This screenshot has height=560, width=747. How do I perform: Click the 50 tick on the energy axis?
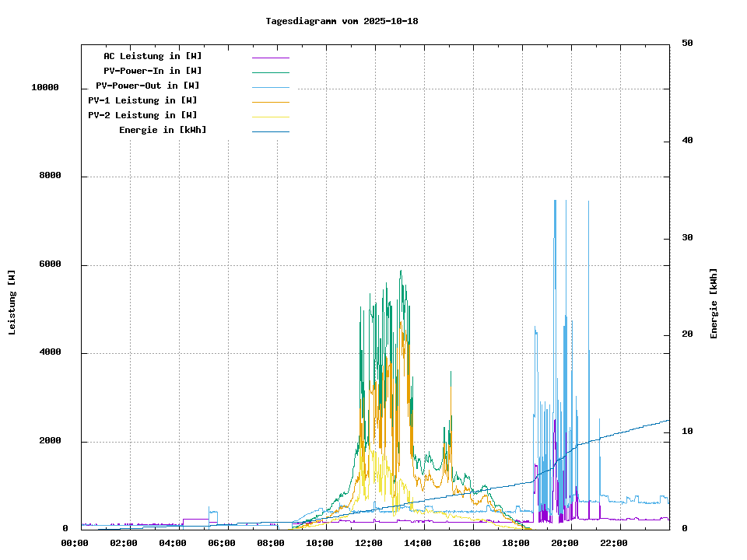pos(687,44)
